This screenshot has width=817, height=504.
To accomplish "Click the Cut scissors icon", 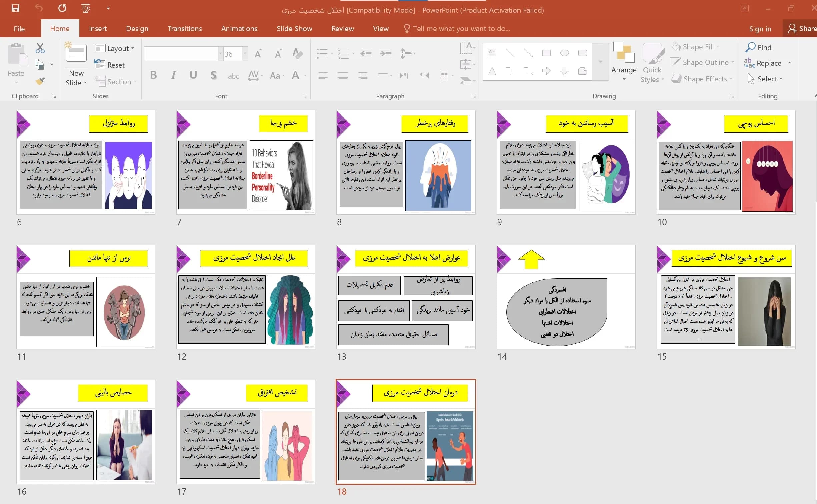I will click(x=40, y=48).
